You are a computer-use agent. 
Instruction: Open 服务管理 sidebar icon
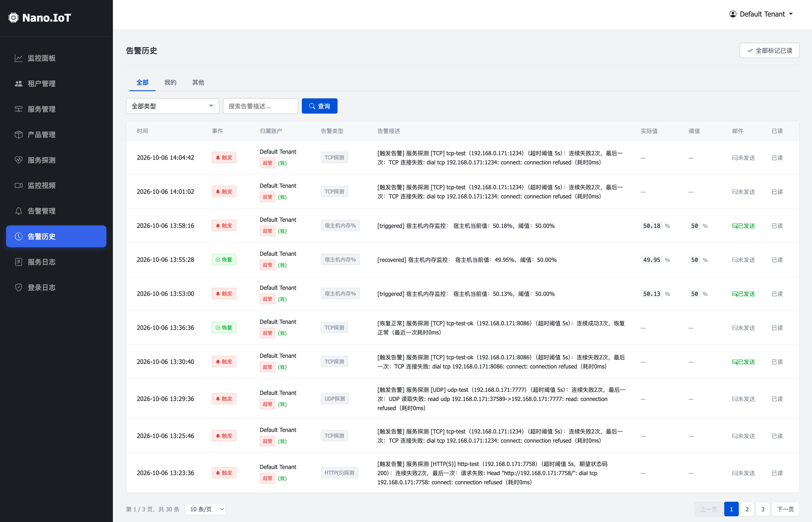tap(19, 109)
